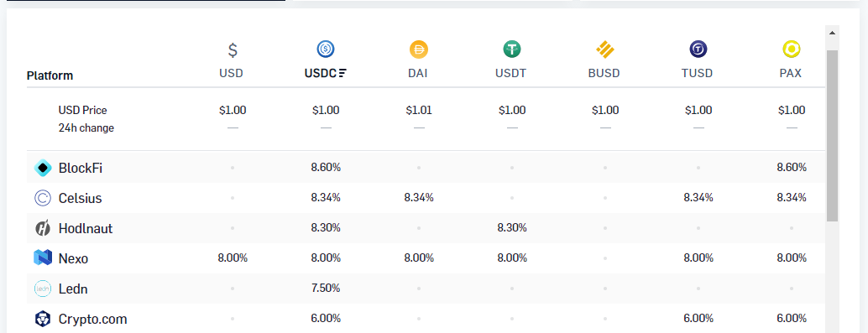This screenshot has height=333, width=868.
Task: Sort by the USDT column header
Action: [x=510, y=73]
